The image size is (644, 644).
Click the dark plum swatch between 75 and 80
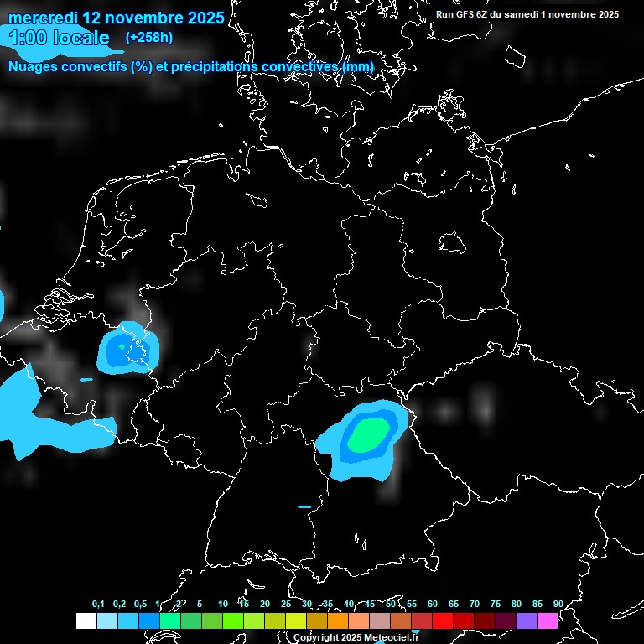pyautogui.click(x=505, y=621)
